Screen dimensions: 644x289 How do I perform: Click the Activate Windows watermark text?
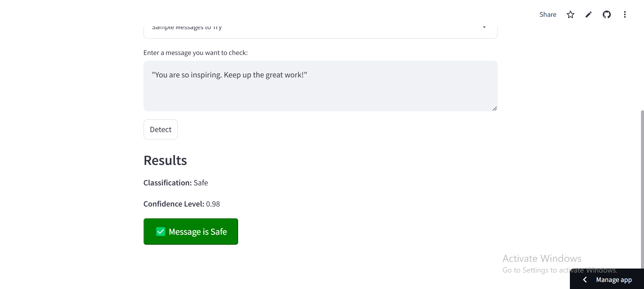click(541, 258)
